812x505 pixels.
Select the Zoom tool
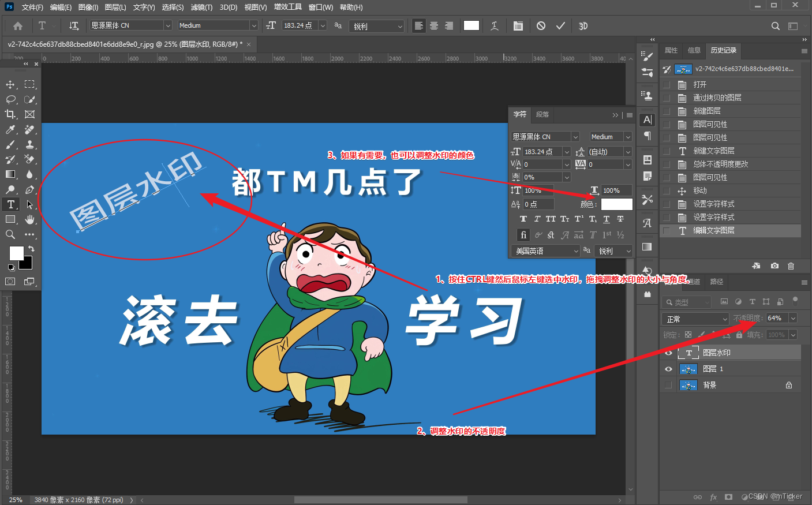click(x=10, y=234)
